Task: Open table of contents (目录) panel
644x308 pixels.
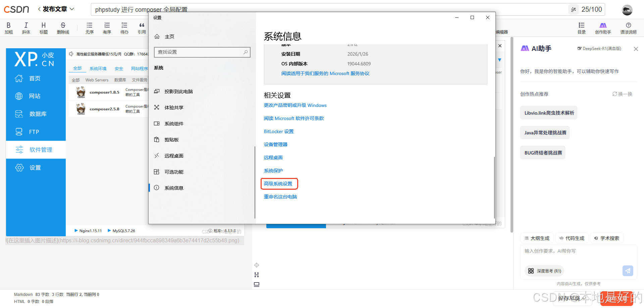Action: point(582,28)
